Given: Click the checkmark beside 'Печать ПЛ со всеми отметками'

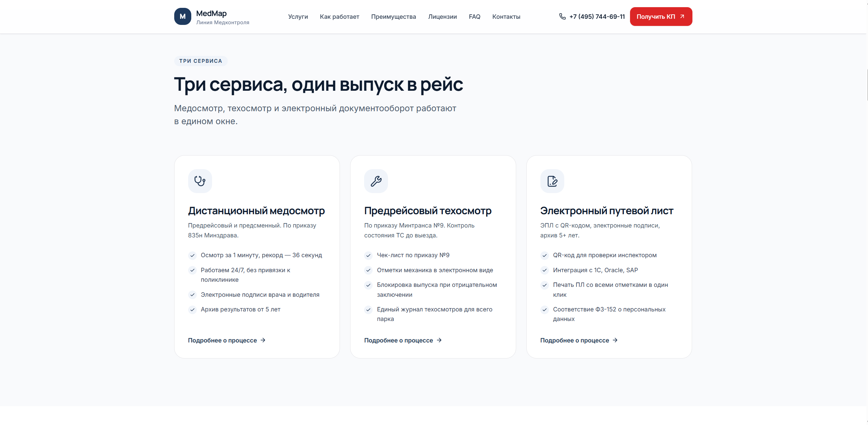Looking at the screenshot, I should click(544, 285).
